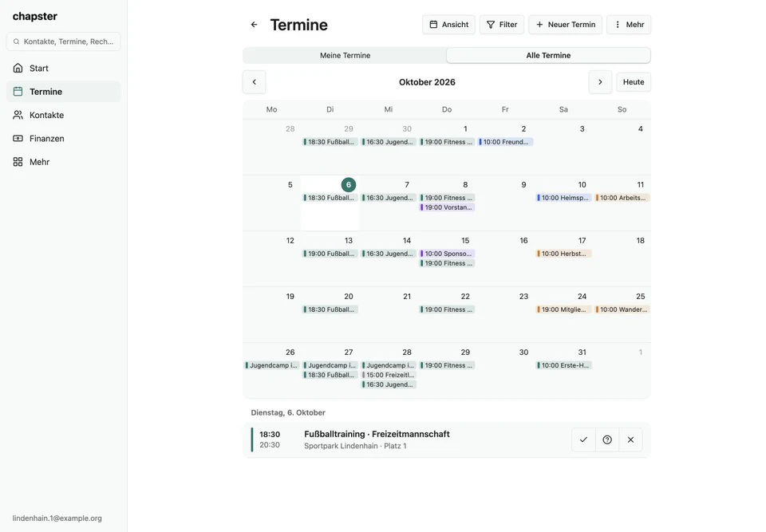Open 19:00 Fitness event on October 8

447,198
